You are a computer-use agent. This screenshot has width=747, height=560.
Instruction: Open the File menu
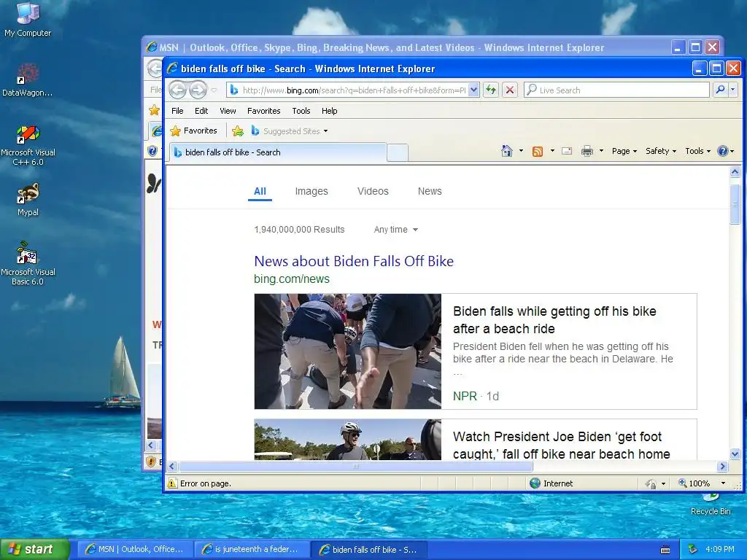pos(177,111)
